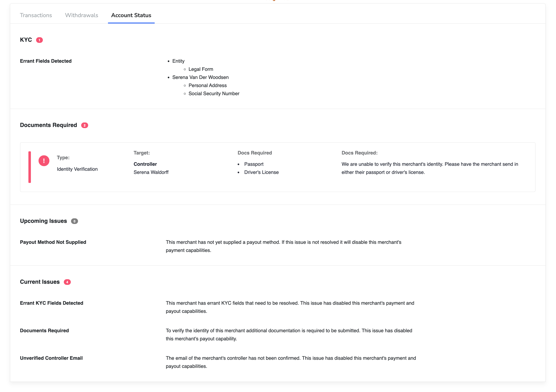
Task: Click the Current Issues badge icon
Action: (67, 282)
